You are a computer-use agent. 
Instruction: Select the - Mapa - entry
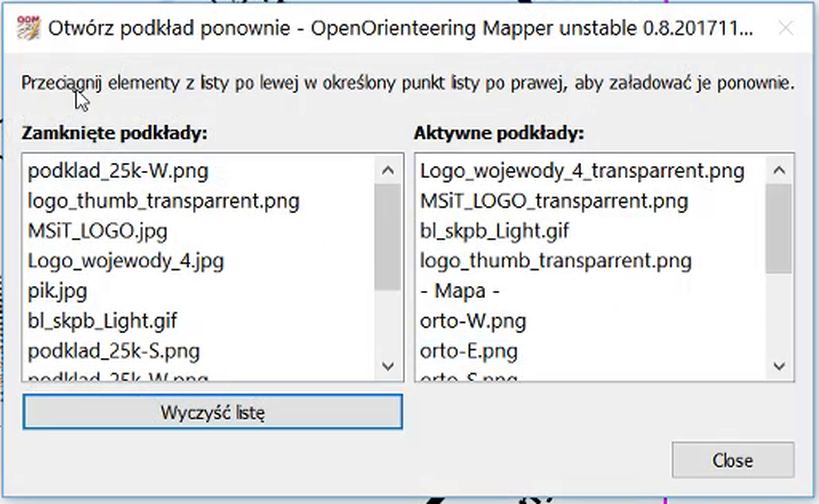point(460,291)
